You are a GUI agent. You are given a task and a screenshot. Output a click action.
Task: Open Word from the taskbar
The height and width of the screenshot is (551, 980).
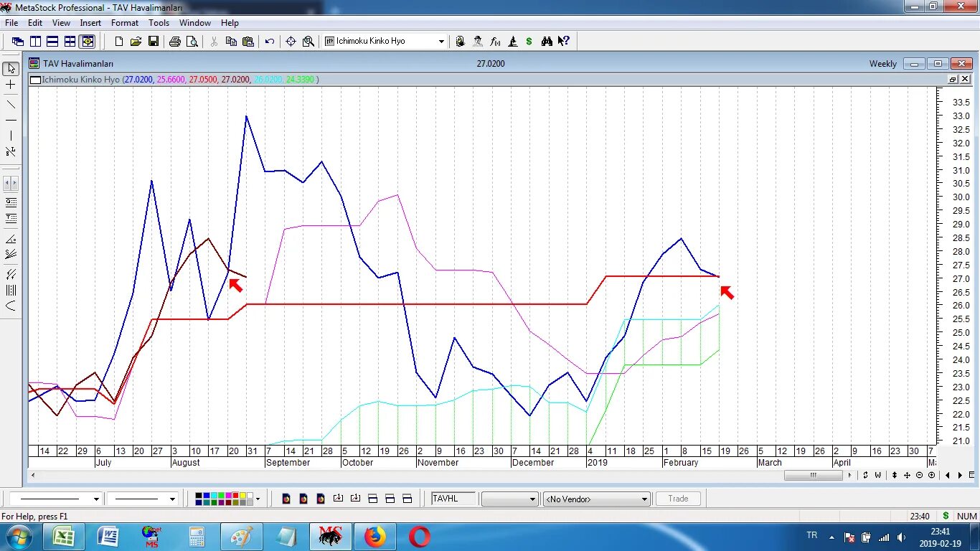point(108,537)
